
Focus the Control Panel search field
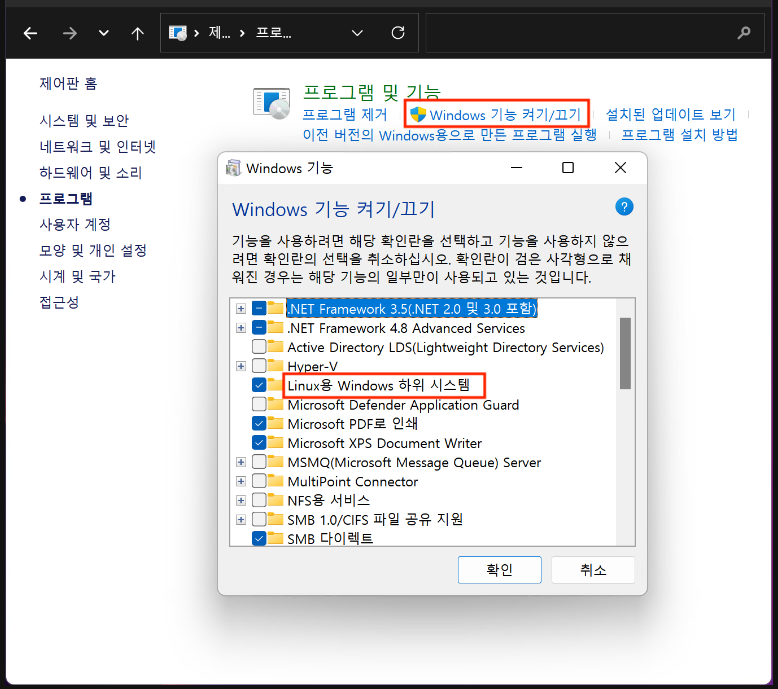coord(595,33)
